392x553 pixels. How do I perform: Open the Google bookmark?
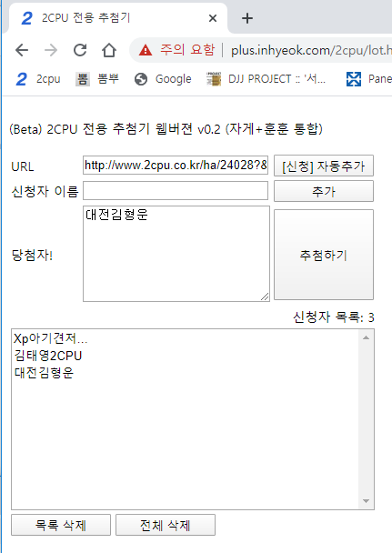(x=163, y=79)
